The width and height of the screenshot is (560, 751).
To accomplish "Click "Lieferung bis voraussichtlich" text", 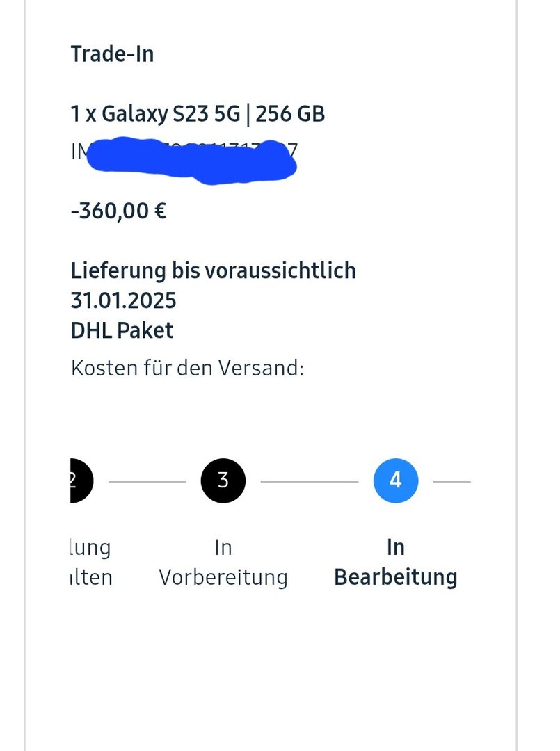I will [x=214, y=270].
